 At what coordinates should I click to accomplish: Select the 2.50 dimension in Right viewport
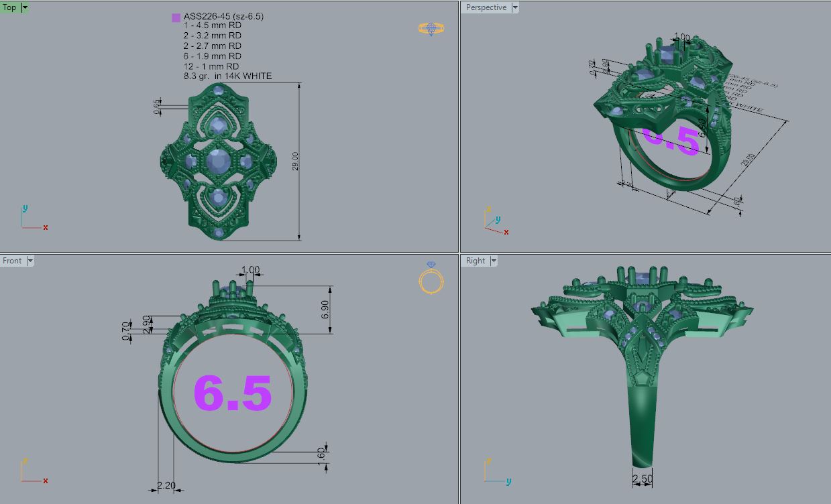click(642, 479)
